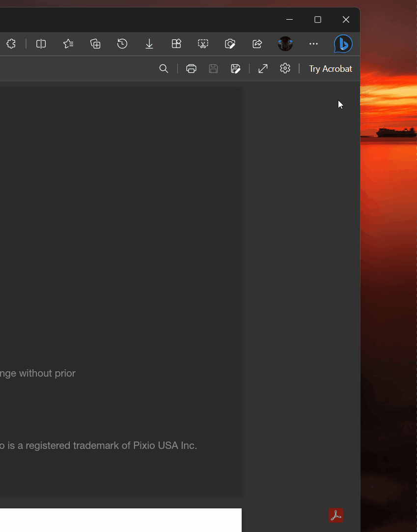Click the greyed-out Save icon
The height and width of the screenshot is (532, 417).
point(213,69)
